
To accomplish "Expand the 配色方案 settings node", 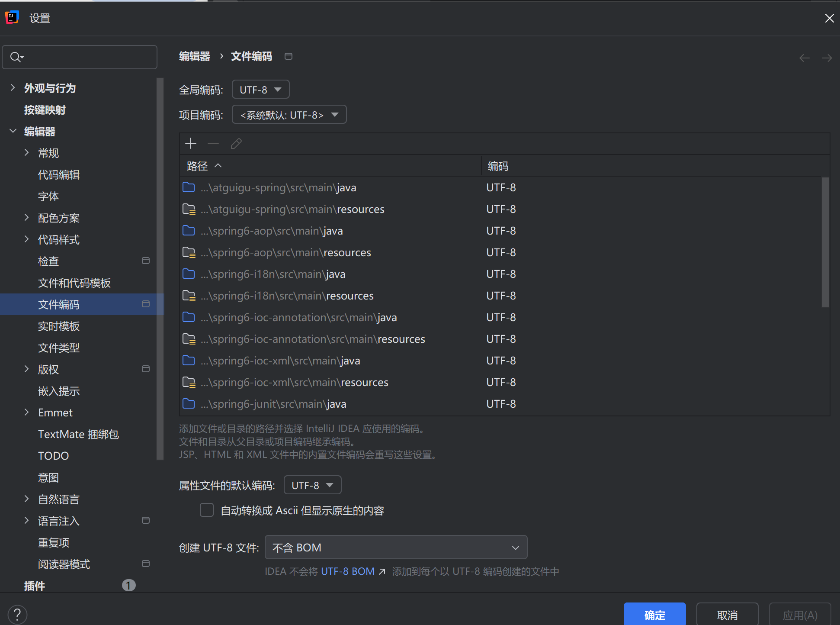I will coord(27,218).
